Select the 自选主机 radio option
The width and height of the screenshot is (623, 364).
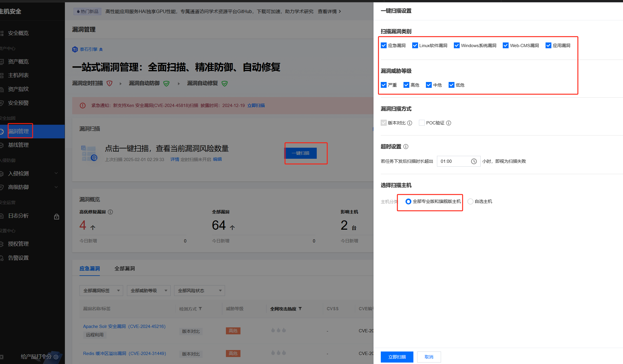click(x=470, y=201)
